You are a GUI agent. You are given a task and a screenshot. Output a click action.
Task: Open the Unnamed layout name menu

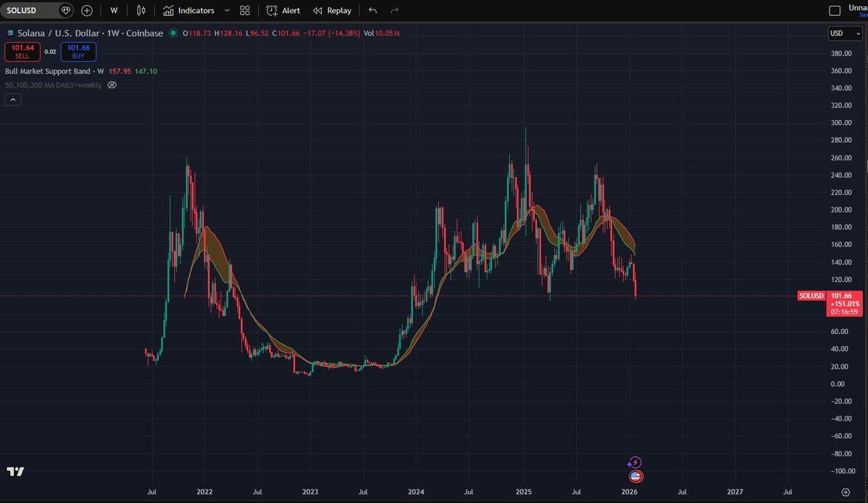tap(858, 8)
